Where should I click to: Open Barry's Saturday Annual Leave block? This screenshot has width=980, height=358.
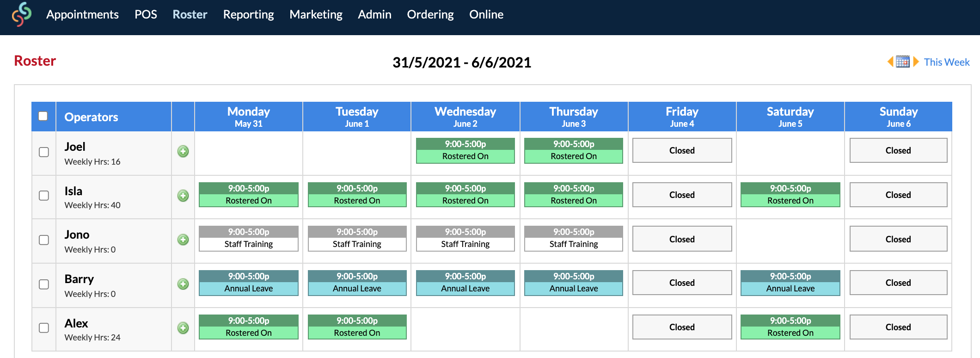pos(790,283)
